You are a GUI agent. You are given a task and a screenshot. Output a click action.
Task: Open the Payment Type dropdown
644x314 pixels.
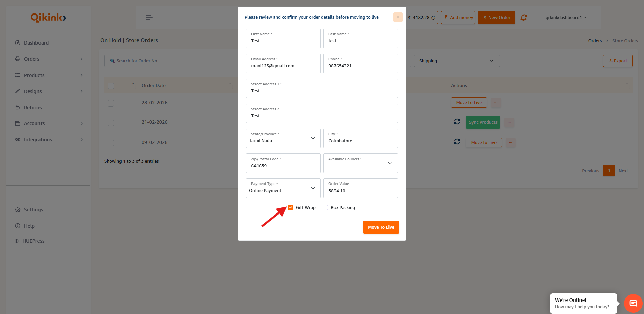pyautogui.click(x=283, y=188)
